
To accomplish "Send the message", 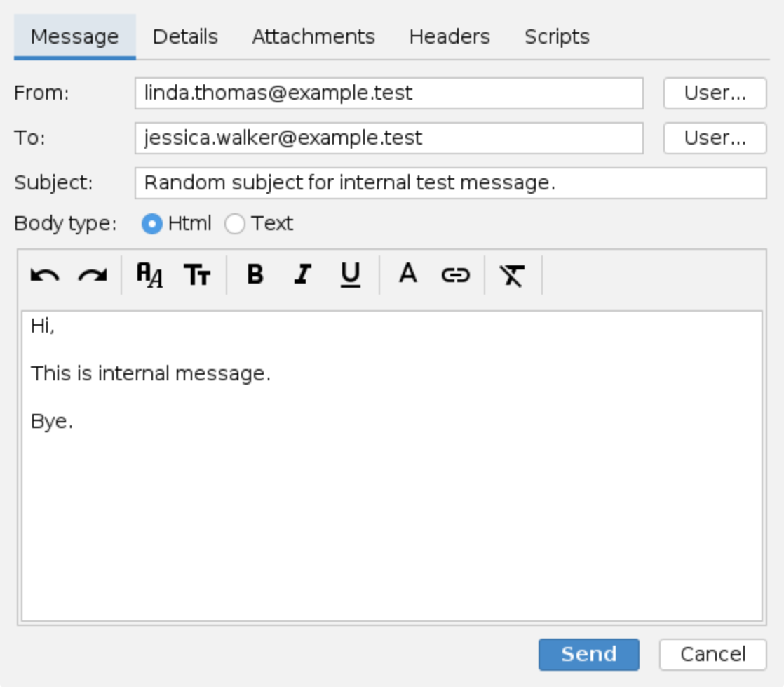I will tap(589, 655).
